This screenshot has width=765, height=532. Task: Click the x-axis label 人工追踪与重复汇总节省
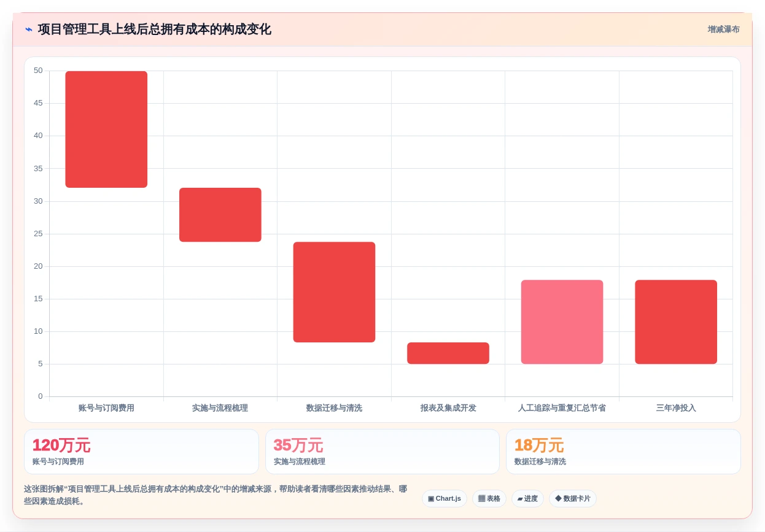click(x=562, y=408)
